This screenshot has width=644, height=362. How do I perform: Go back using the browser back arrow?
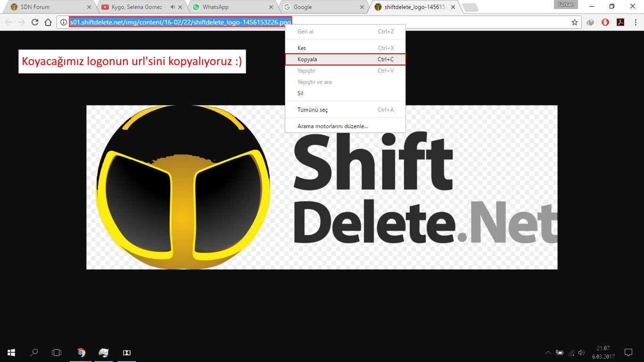8,22
